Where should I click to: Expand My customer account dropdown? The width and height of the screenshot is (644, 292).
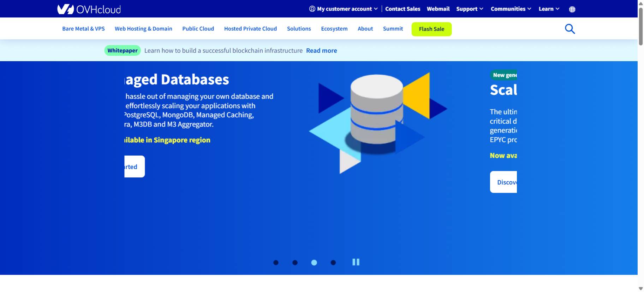343,9
